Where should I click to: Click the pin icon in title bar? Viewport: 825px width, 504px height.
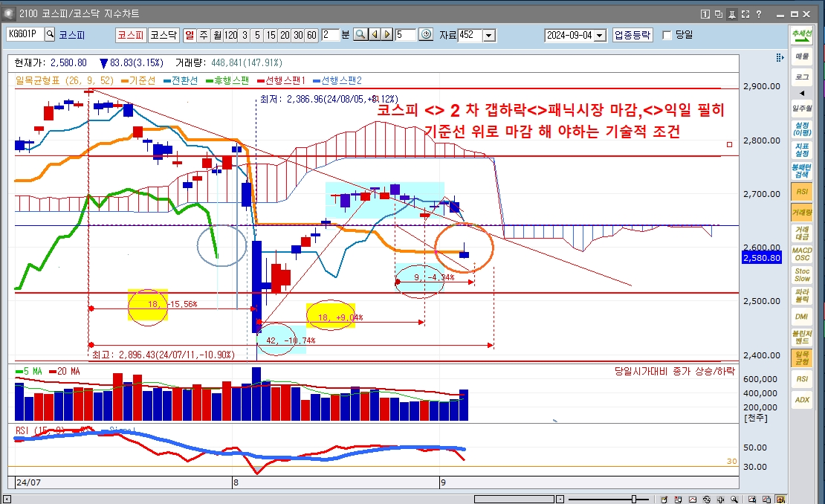pos(732,13)
